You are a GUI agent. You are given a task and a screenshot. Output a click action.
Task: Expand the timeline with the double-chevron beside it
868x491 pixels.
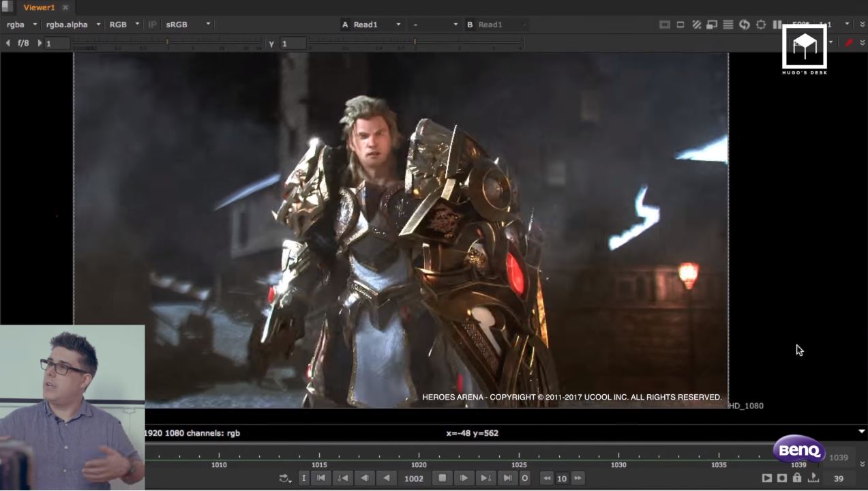click(x=862, y=464)
